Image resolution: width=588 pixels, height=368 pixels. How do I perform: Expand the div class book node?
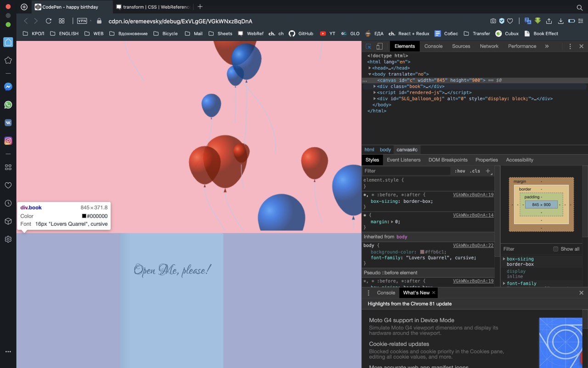[x=374, y=86]
